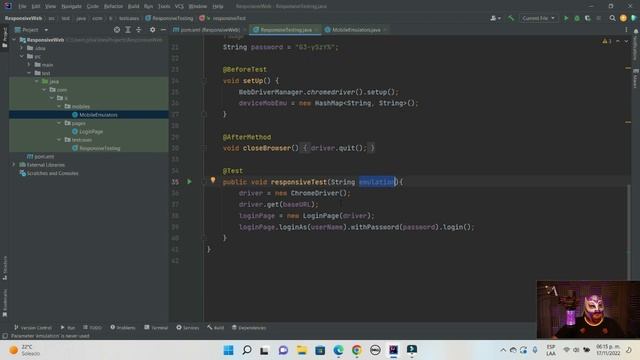This screenshot has height=360, width=640.
Task: Open the Current File run configuration dropdown
Action: (x=538, y=18)
